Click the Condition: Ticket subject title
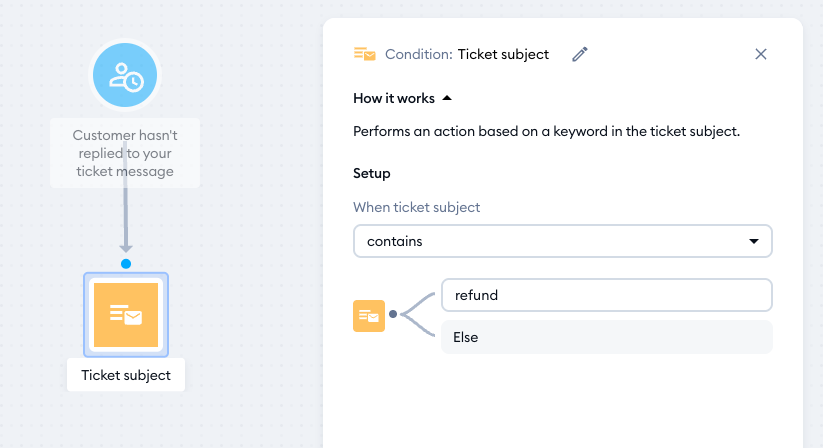This screenshot has height=448, width=823. point(467,54)
